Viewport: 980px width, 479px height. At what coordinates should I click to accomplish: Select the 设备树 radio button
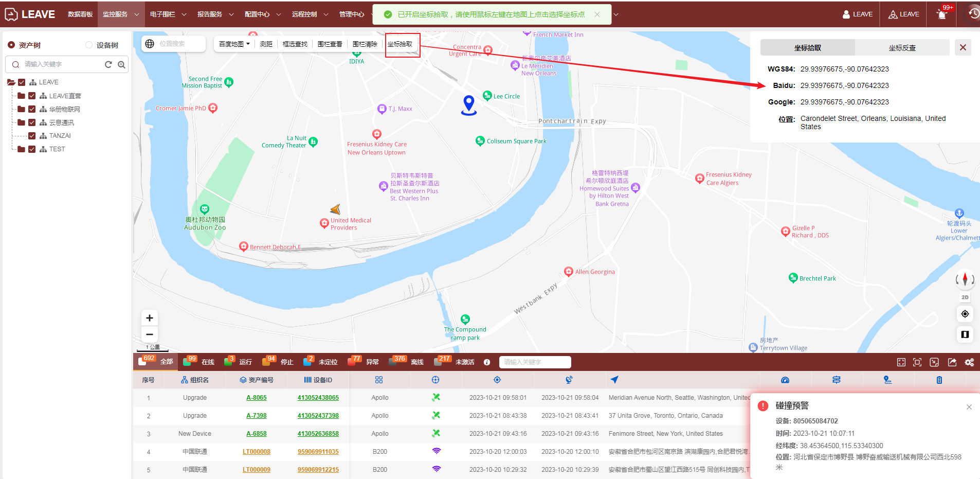[x=89, y=45]
